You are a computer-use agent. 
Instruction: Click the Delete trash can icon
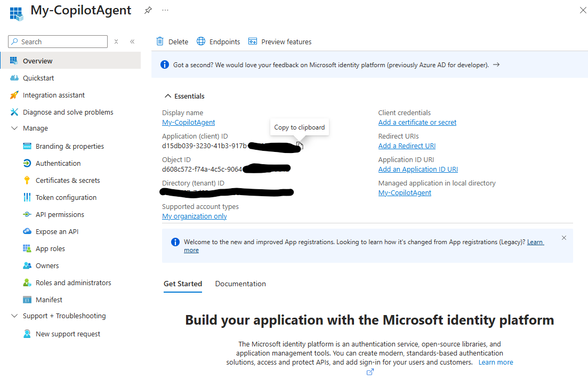(160, 41)
